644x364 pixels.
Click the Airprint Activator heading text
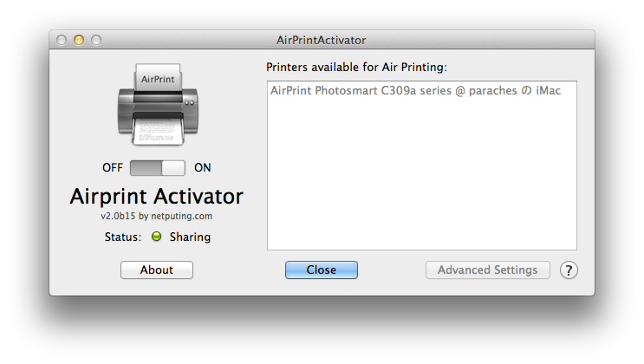click(157, 197)
